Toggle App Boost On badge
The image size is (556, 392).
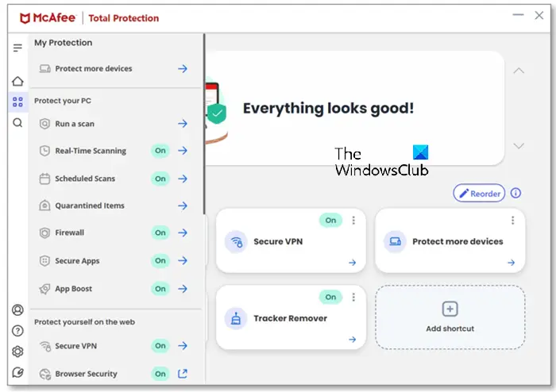[x=160, y=289]
